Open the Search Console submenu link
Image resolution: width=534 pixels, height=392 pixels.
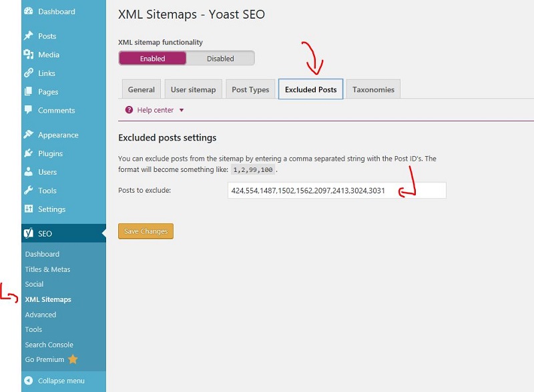49,345
